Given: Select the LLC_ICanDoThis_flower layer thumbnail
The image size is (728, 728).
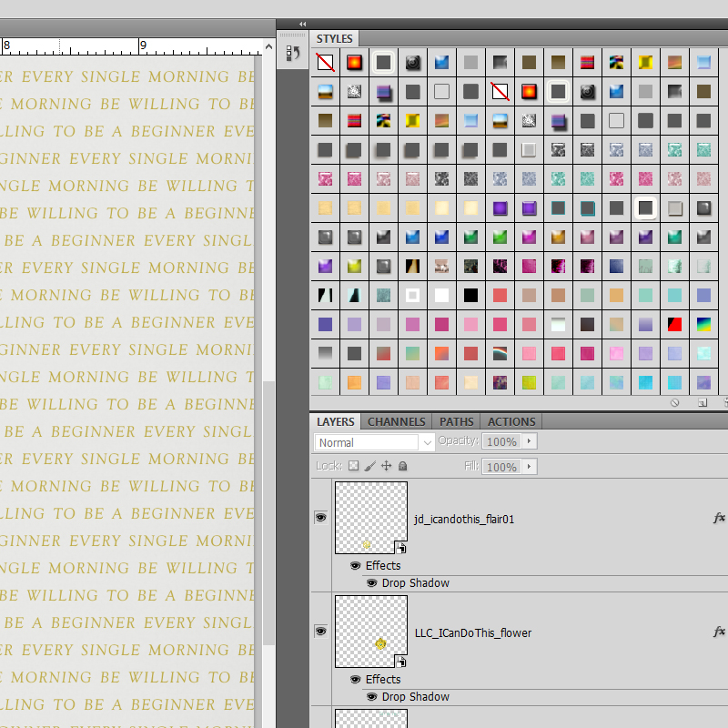Looking at the screenshot, I should [x=370, y=632].
